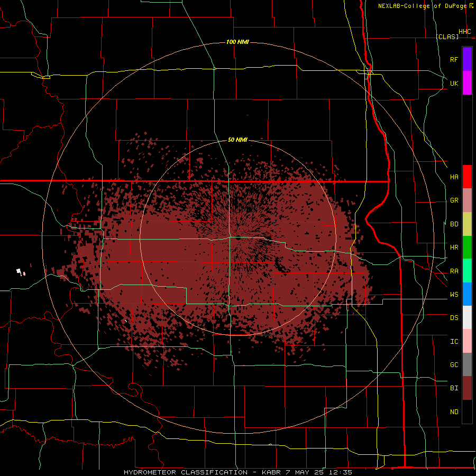
Task: Click the Hydrometeor Classification KABR title text
Action: 237,472
